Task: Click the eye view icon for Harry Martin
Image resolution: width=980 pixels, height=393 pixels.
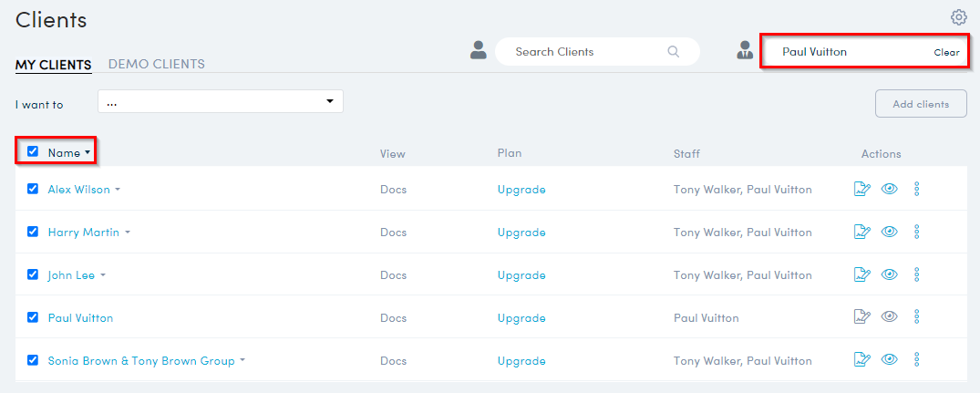Action: [x=890, y=233]
